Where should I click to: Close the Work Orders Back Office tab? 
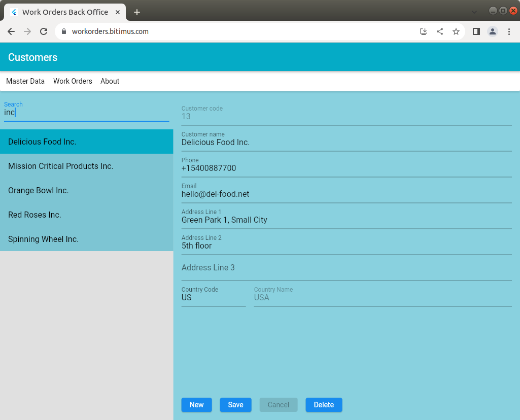click(x=118, y=12)
